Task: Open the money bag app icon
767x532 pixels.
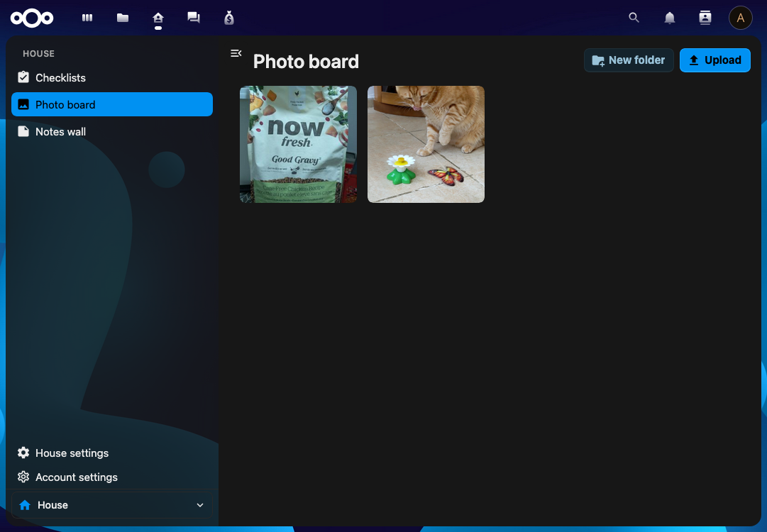Action: tap(228, 18)
